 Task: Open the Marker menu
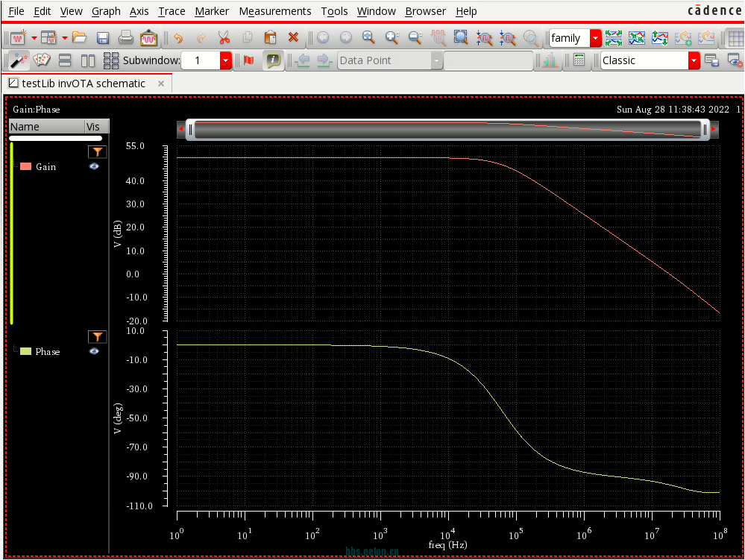pos(212,11)
